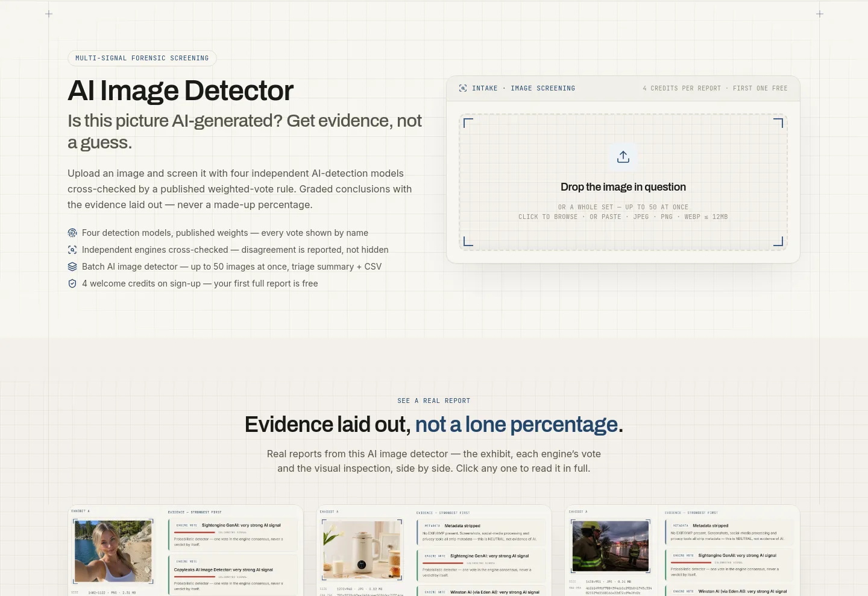Click the shield check icon beside welcome credits

pyautogui.click(x=72, y=284)
